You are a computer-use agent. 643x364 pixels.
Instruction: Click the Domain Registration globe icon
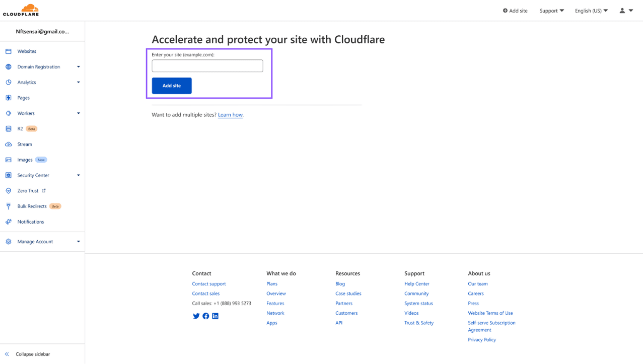(x=8, y=67)
